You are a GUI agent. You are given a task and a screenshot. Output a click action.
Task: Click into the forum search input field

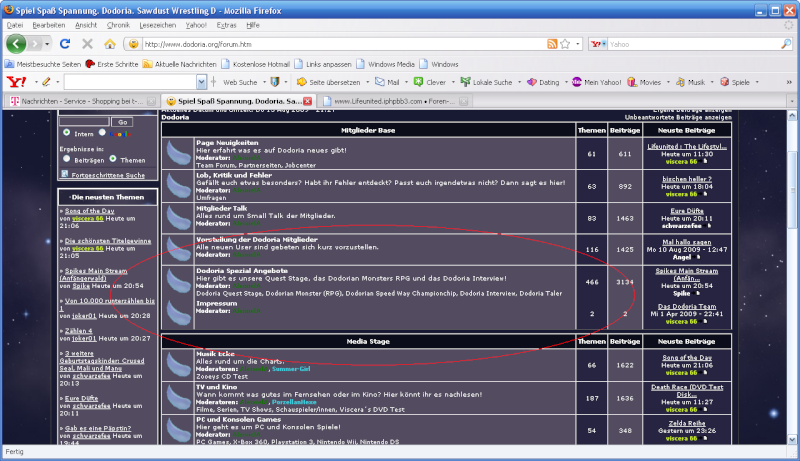(x=84, y=122)
